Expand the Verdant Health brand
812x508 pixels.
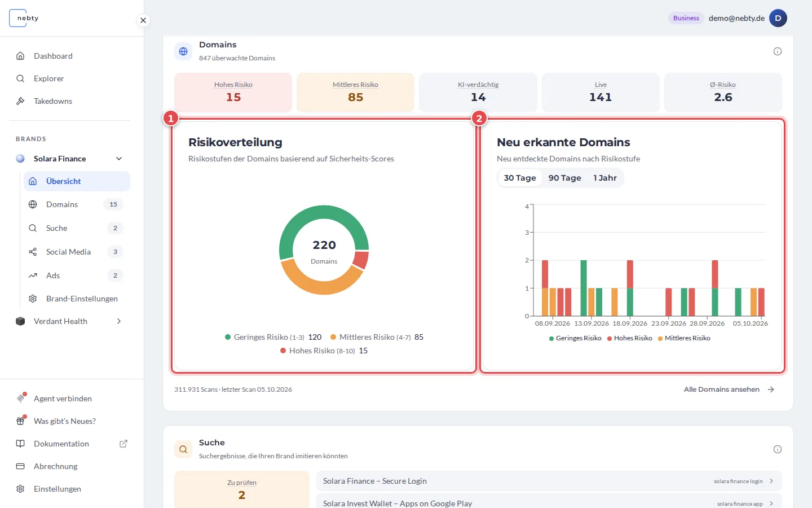pos(119,321)
